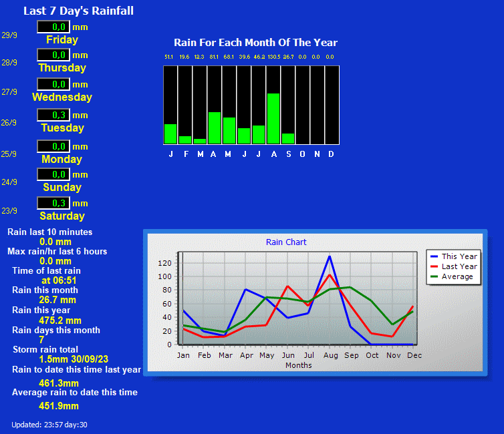This screenshot has width=504, height=434.
Task: Click the 'Friday' day label
Action: click(x=62, y=39)
